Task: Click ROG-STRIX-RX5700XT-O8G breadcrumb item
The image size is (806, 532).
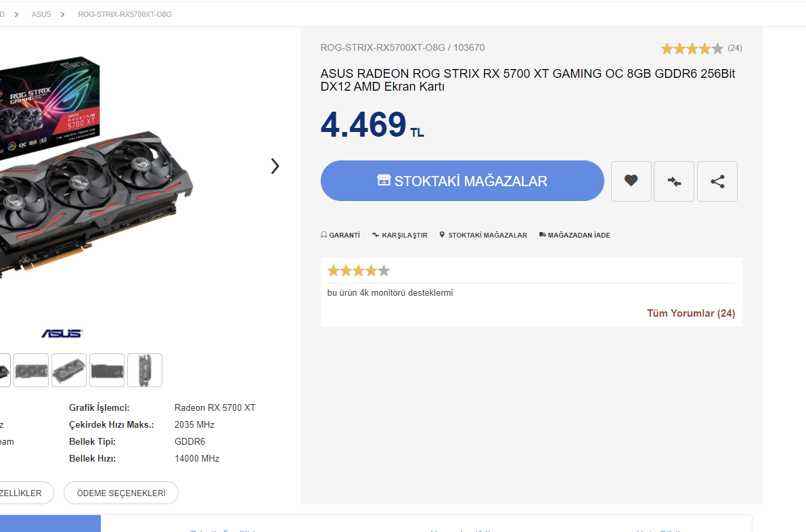Action: tap(125, 14)
